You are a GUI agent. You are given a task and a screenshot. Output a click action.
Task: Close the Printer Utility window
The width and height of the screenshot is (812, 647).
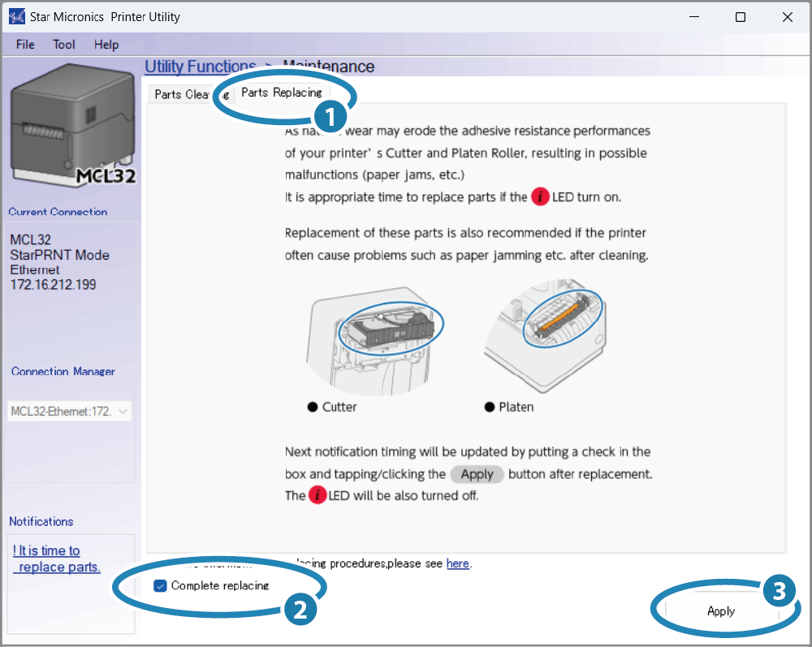(787, 17)
